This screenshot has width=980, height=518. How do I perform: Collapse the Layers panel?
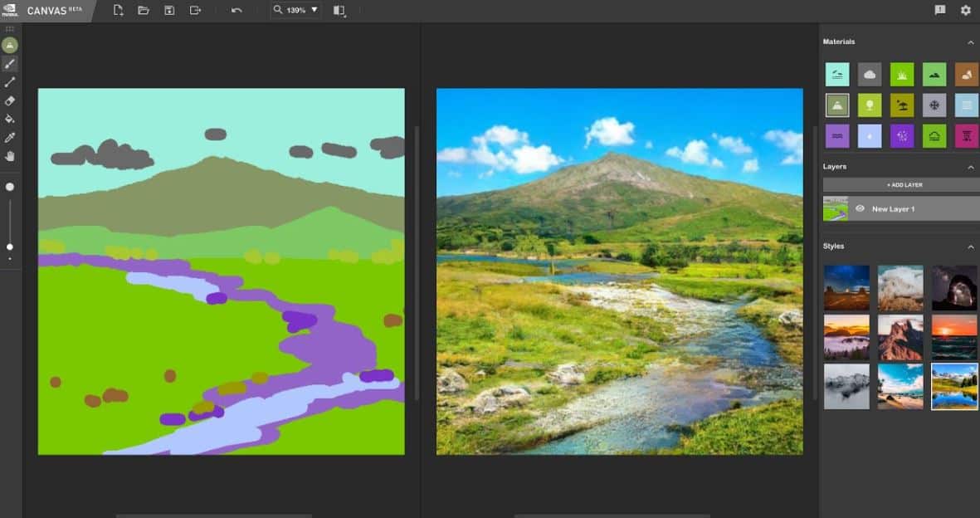970,167
